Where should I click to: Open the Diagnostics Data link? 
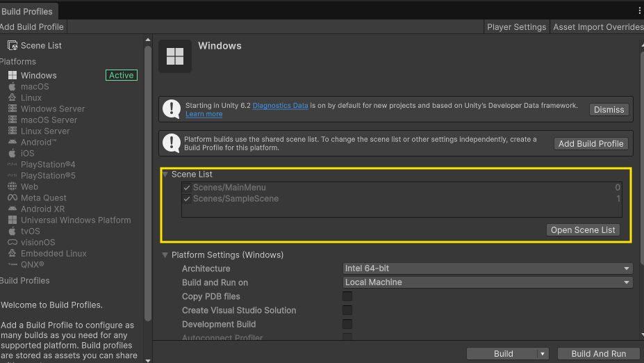[x=280, y=106]
